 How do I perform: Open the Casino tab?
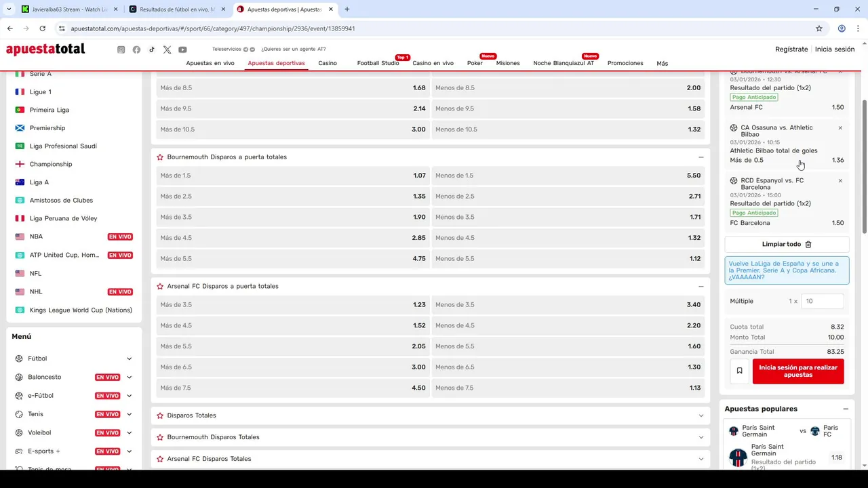(x=328, y=63)
